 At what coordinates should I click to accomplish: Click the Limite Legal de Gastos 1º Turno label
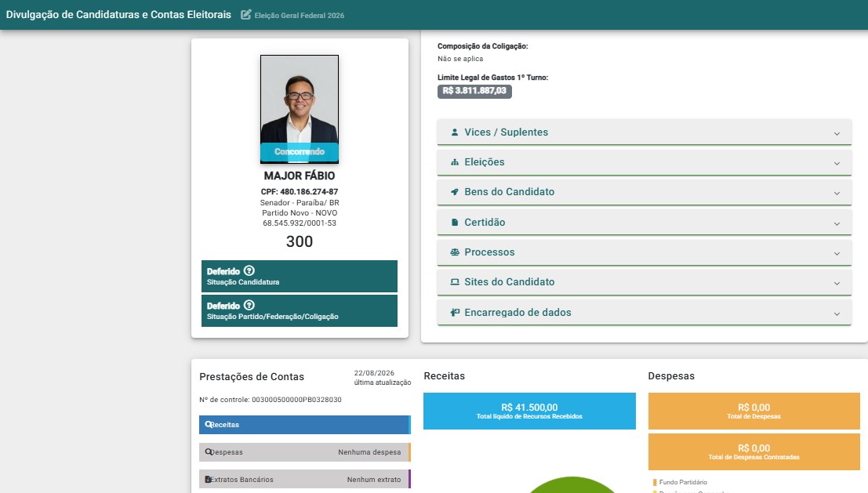click(x=492, y=78)
